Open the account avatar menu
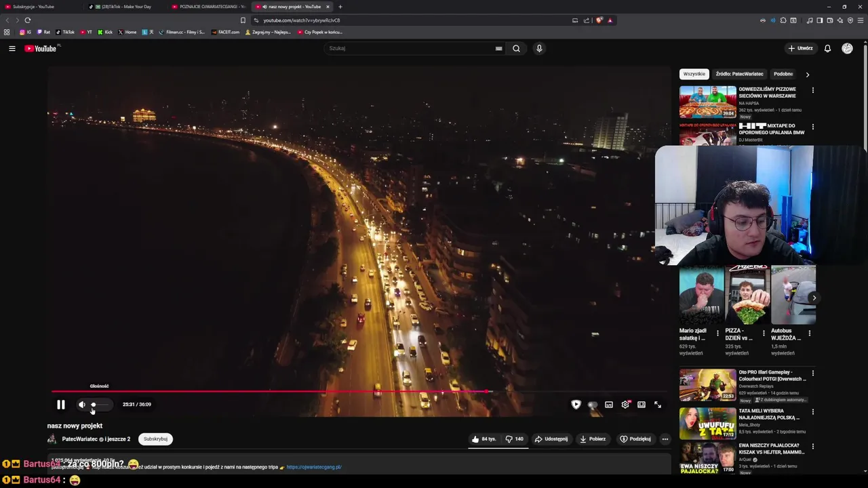This screenshot has width=868, height=488. (x=847, y=48)
